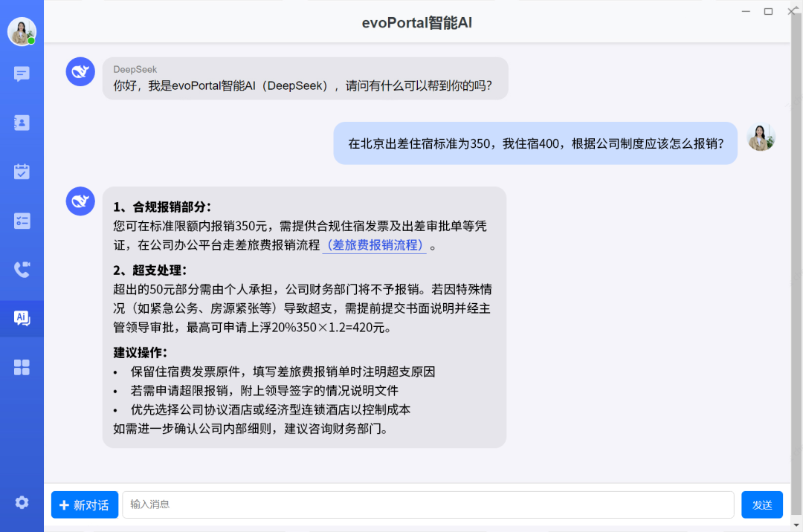Viewport: 803px width, 532px height.
Task: Click your profile avatar at the sidebar top
Action: 22,32
